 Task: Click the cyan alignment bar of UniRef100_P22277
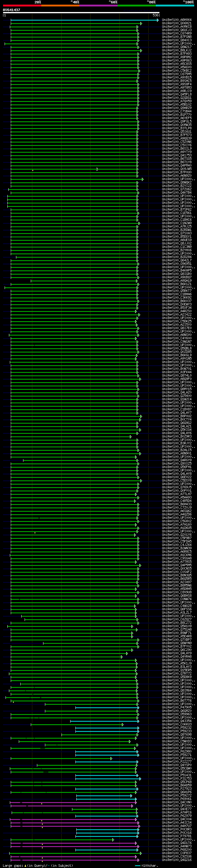point(107,762)
